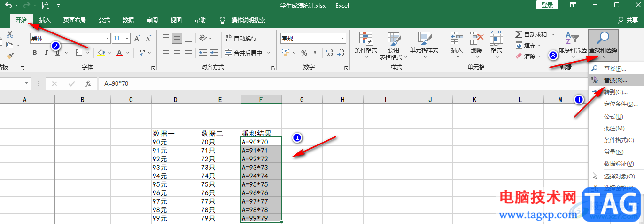Click the fx insert function icon

pos(88,84)
